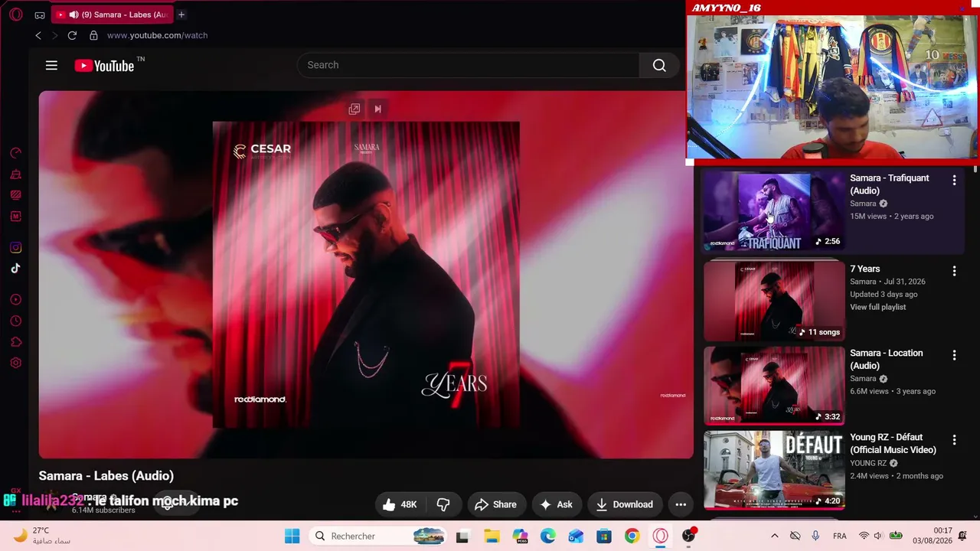Open the weather widget 27°C

(42, 536)
